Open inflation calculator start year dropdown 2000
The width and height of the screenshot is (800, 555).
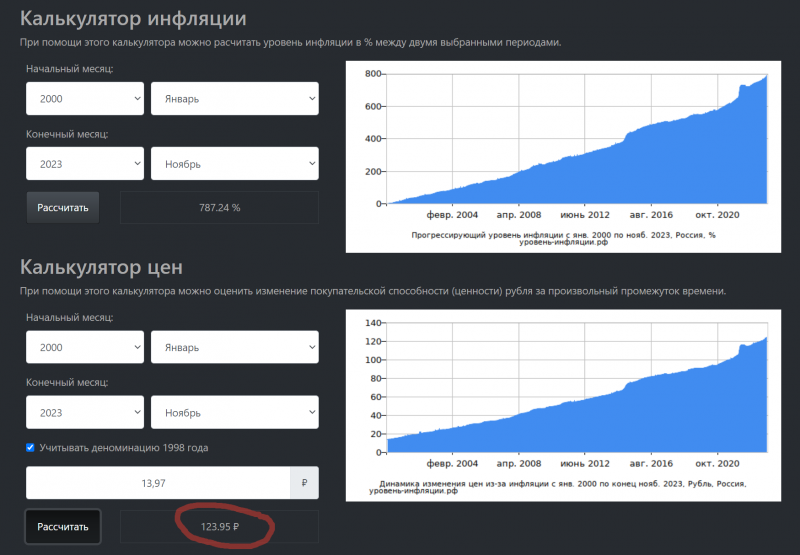point(85,98)
